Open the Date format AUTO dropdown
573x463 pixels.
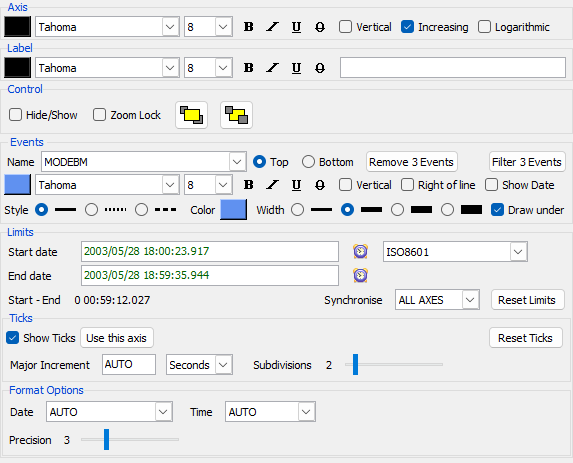(163, 412)
